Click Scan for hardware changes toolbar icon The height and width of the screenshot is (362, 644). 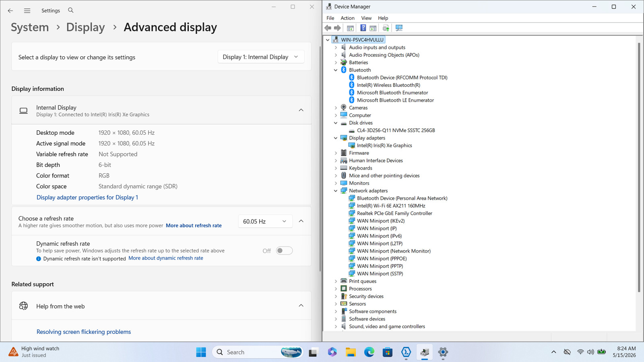[399, 28]
